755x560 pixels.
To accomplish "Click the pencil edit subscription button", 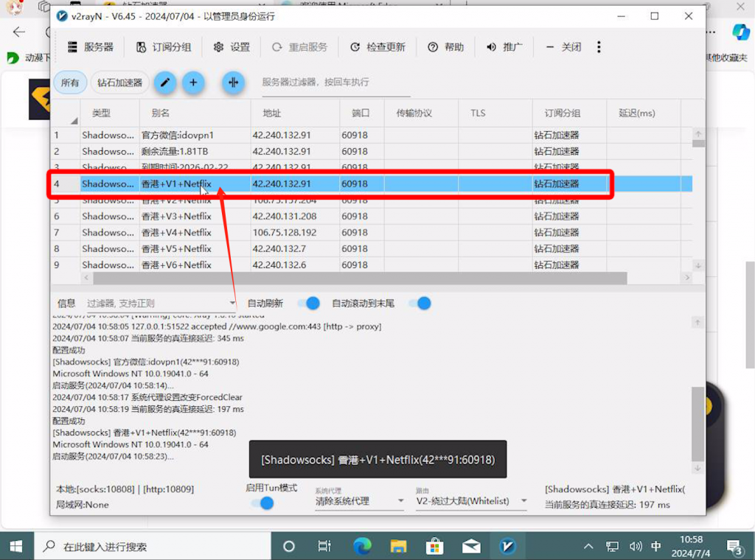I will [164, 83].
